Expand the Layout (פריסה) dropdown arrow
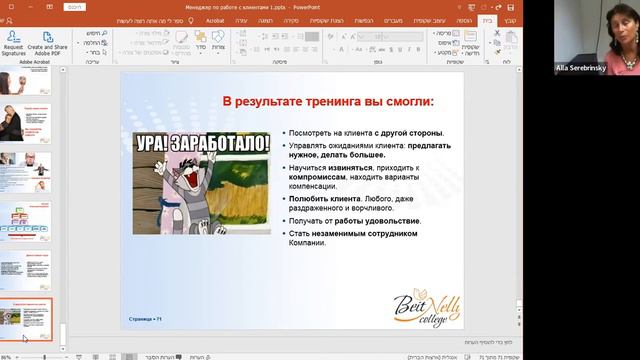640x360 pixels. point(434,33)
